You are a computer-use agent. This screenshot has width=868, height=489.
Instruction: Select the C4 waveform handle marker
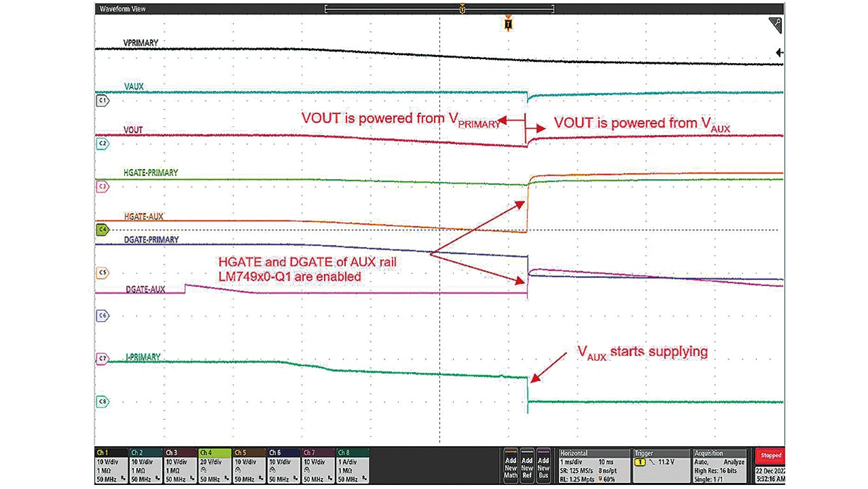102,230
